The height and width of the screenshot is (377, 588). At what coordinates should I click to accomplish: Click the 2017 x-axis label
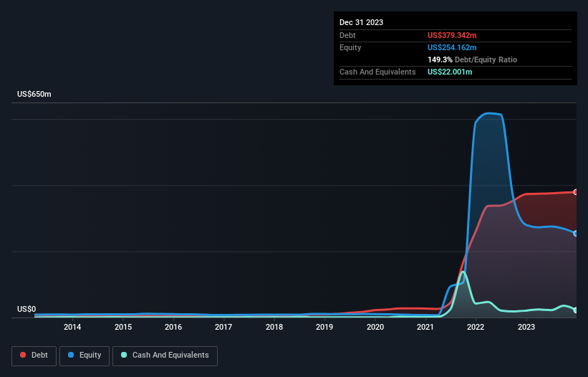(223, 327)
